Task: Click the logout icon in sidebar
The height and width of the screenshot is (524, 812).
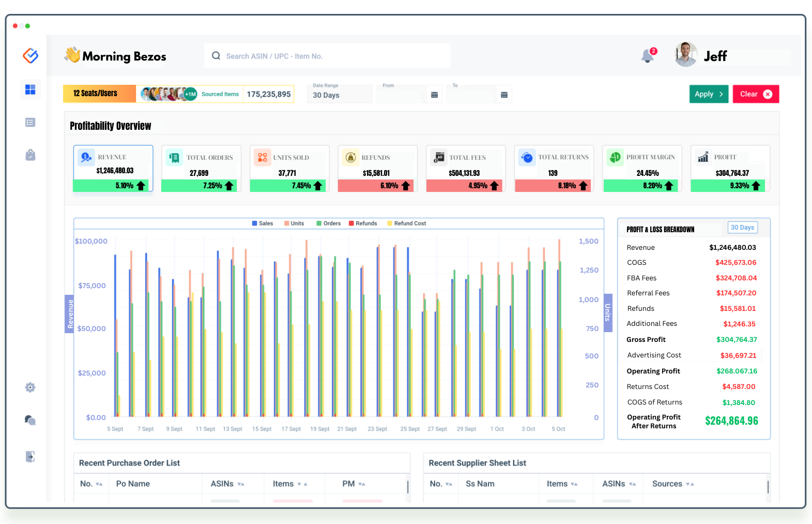Action: [30, 456]
